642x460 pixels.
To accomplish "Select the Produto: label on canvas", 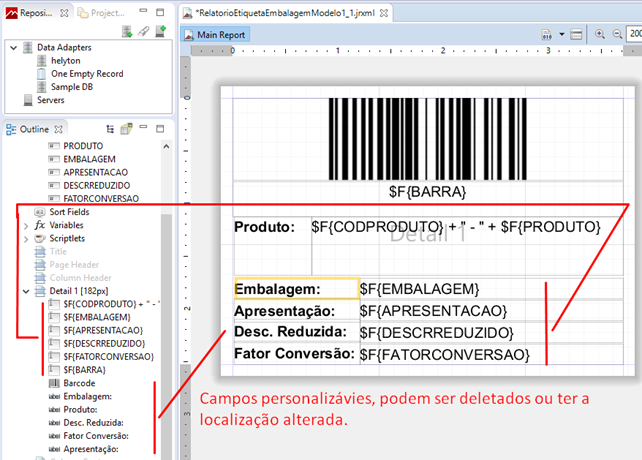I will coord(272,246).
